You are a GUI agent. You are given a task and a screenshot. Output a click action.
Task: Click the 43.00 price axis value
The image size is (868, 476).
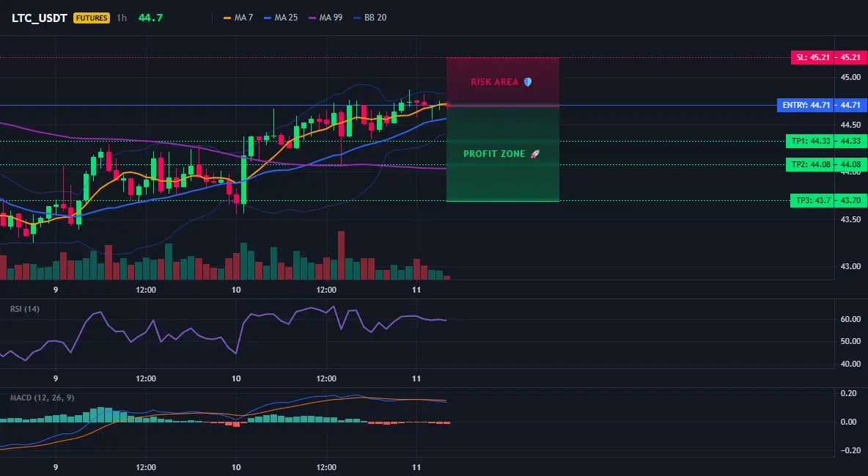(851, 266)
